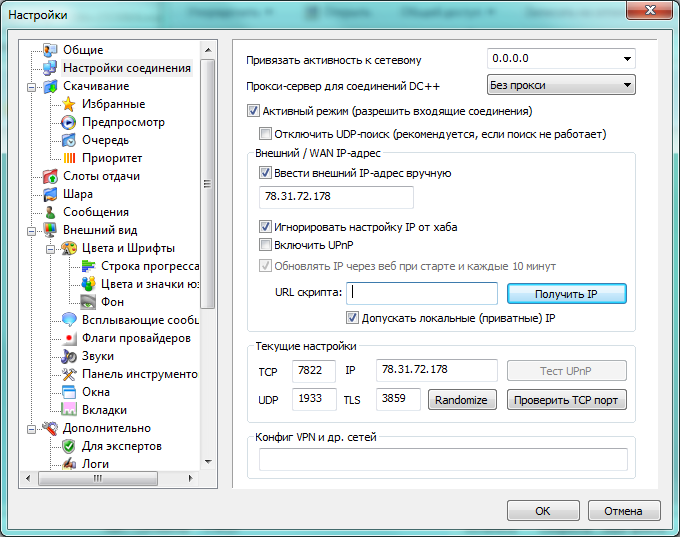Open the 0.0.0.0 network binding dropdown
Screen dimensions: 680x537
(627, 59)
